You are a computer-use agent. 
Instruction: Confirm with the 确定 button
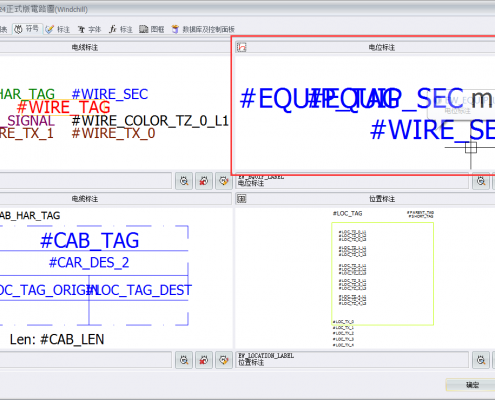pos(471,385)
